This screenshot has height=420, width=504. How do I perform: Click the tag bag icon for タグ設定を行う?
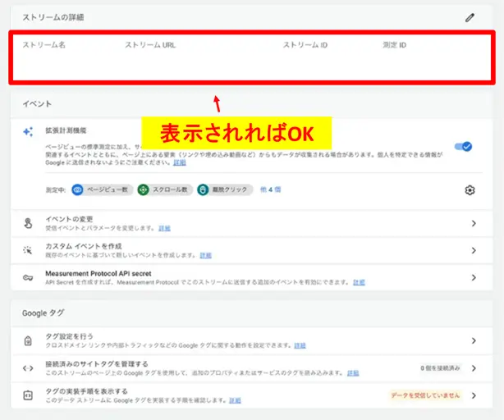pyautogui.click(x=28, y=340)
